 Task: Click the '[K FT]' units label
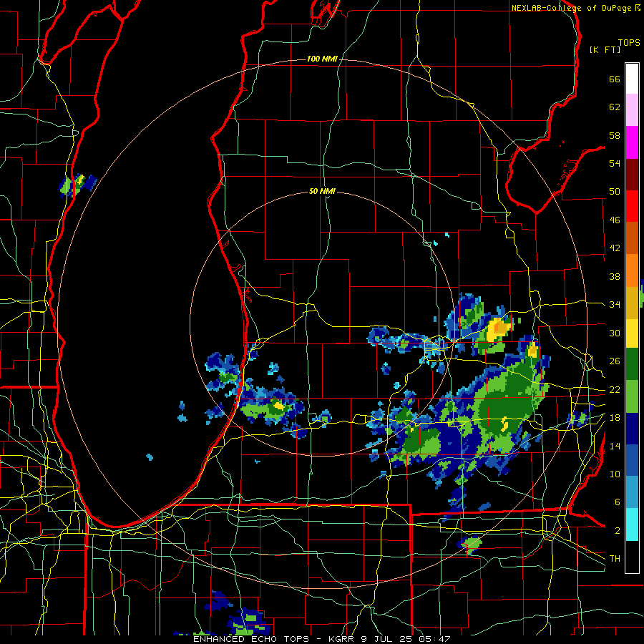tap(605, 49)
